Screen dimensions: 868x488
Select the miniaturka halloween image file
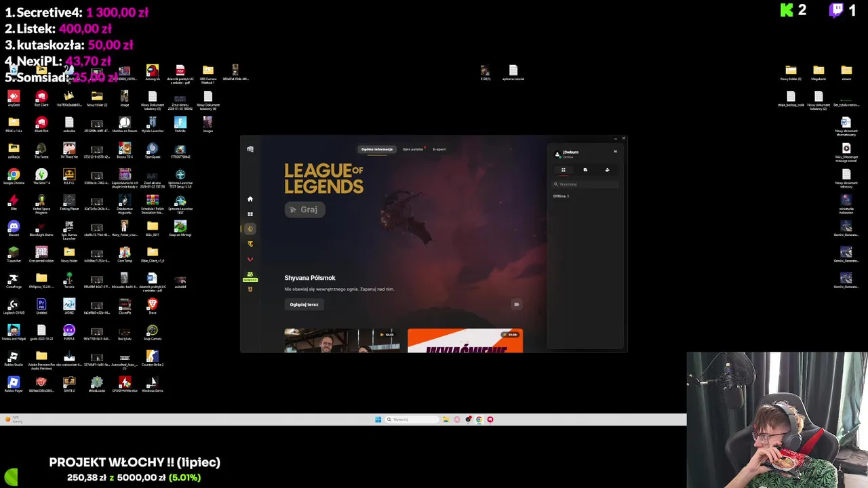tap(846, 204)
